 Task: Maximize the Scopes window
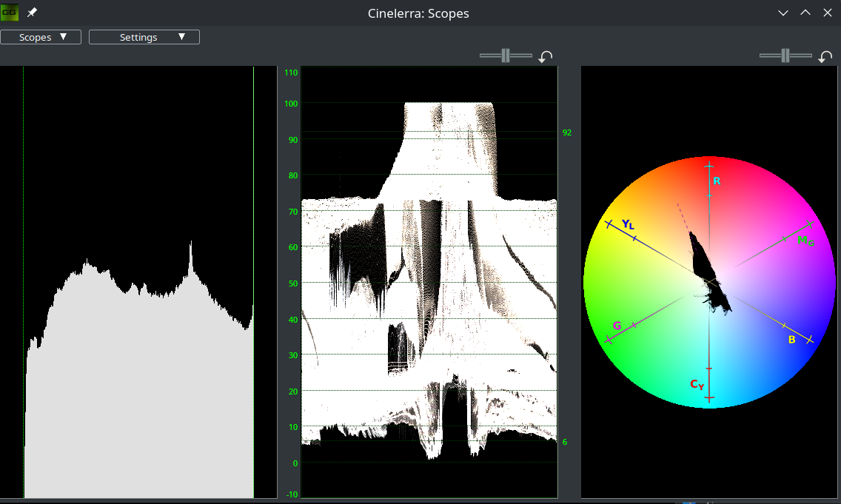tap(806, 13)
